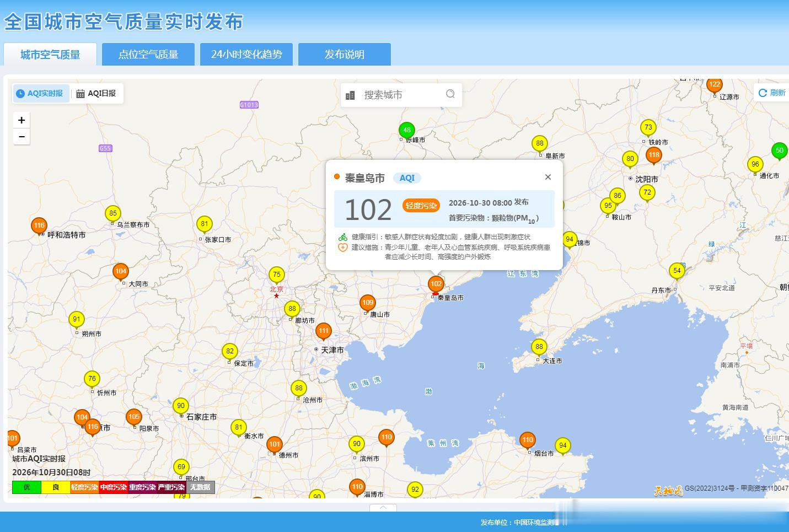789x532 pixels.
Task: Click 辽源市 marker showing 122
Action: pyautogui.click(x=715, y=85)
